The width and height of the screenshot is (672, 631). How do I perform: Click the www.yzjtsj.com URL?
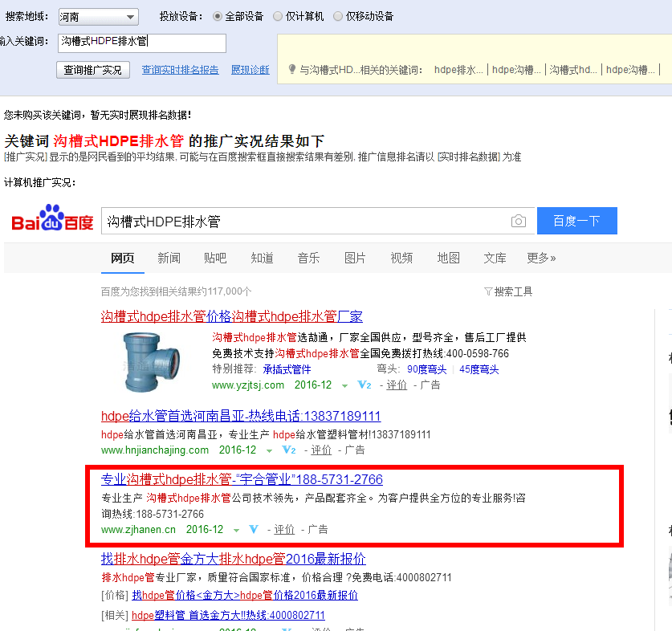coord(248,385)
